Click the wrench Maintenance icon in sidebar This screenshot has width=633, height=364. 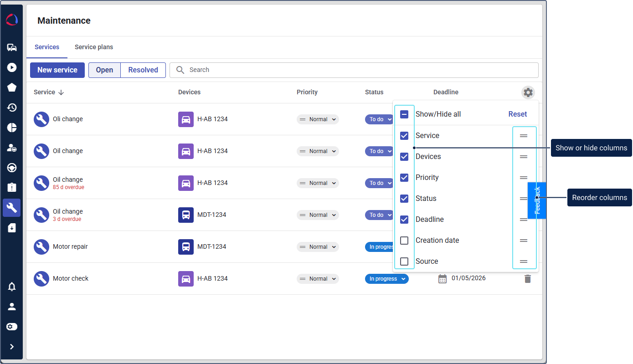click(12, 208)
